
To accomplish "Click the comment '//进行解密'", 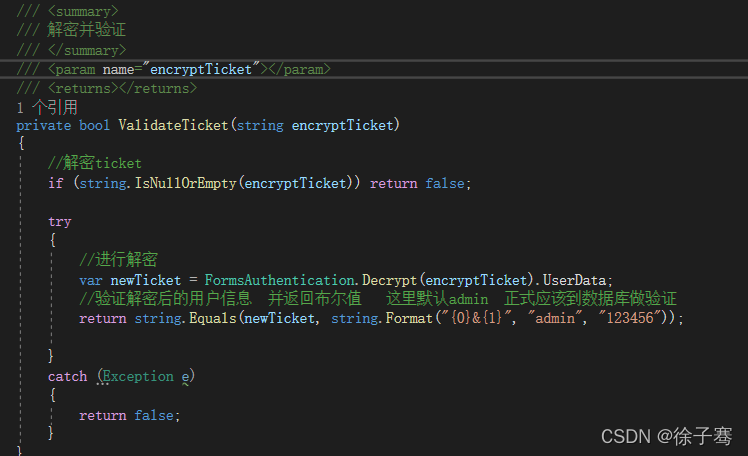I will click(118, 260).
